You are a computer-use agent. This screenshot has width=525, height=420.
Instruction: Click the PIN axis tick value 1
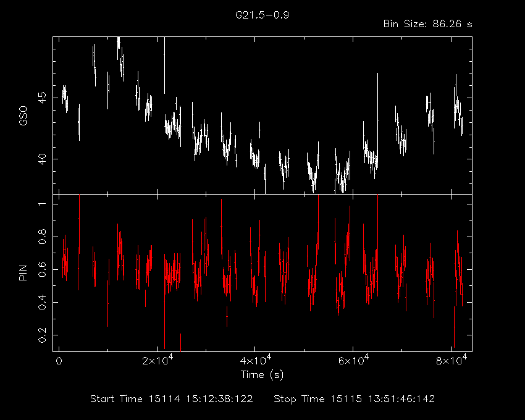(42, 204)
